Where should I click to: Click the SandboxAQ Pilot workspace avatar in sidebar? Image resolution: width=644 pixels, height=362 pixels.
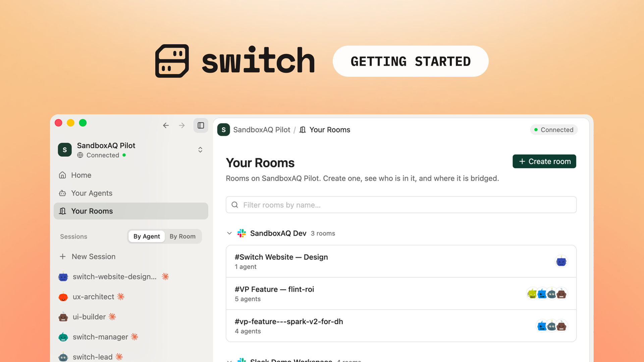tap(65, 150)
